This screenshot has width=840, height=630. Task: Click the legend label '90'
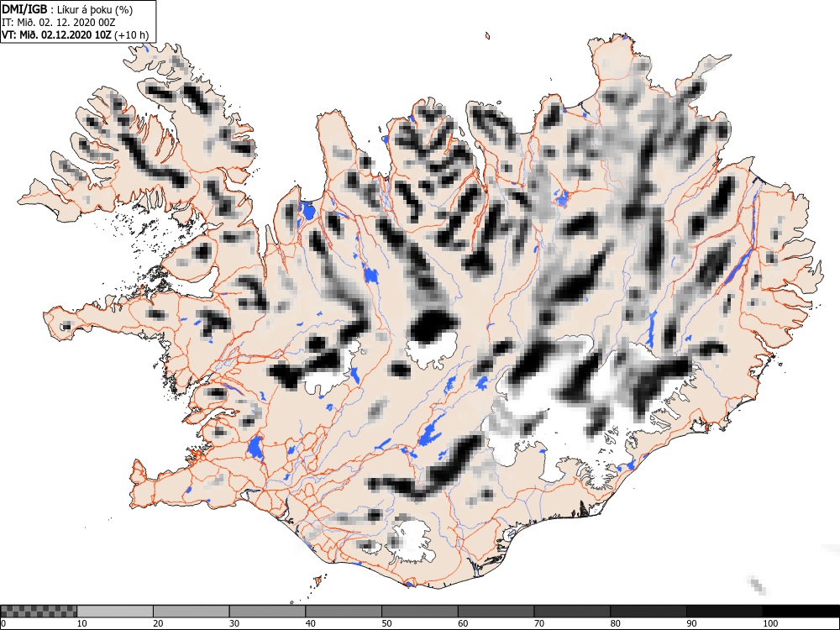coord(691,623)
